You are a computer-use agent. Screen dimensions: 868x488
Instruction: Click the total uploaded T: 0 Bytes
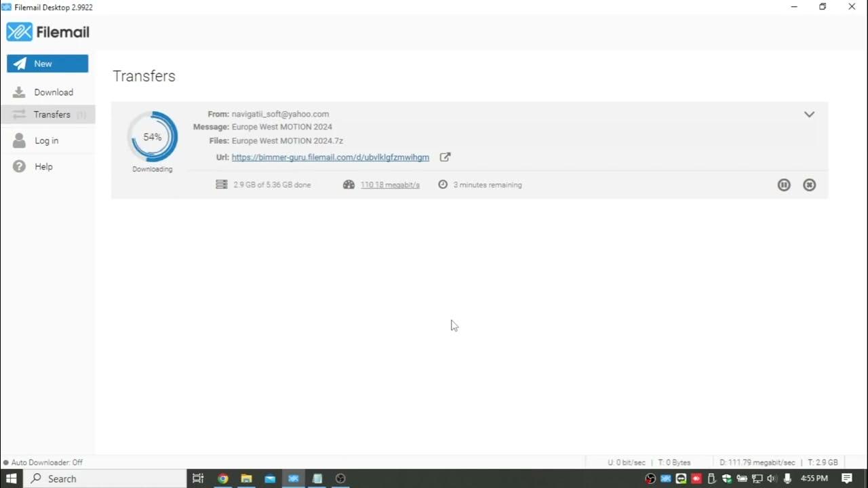(674, 462)
